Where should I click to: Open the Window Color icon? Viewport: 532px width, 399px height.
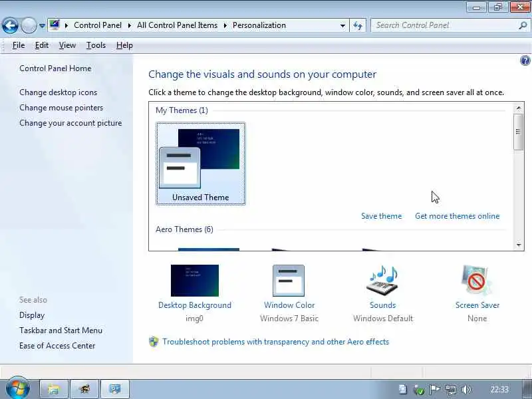[289, 281]
